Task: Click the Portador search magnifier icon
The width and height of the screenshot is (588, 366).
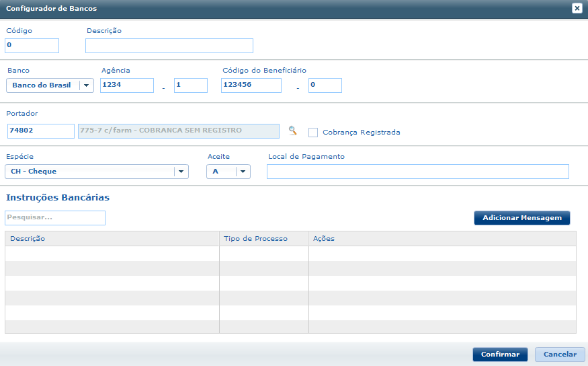Action: [x=292, y=131]
